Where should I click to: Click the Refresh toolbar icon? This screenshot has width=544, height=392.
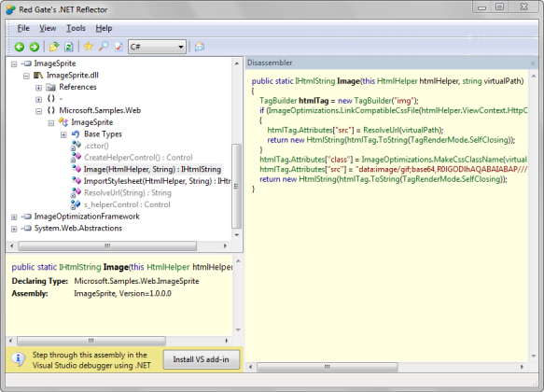[69, 47]
